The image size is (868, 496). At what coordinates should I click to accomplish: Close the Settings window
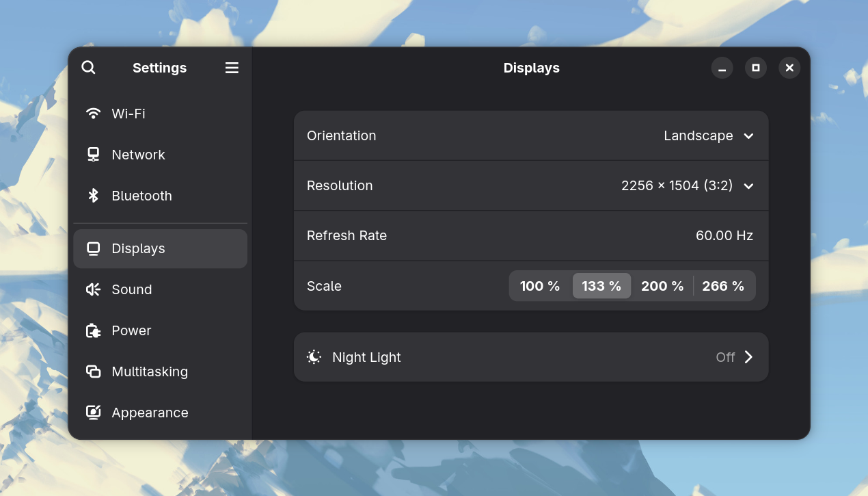789,68
